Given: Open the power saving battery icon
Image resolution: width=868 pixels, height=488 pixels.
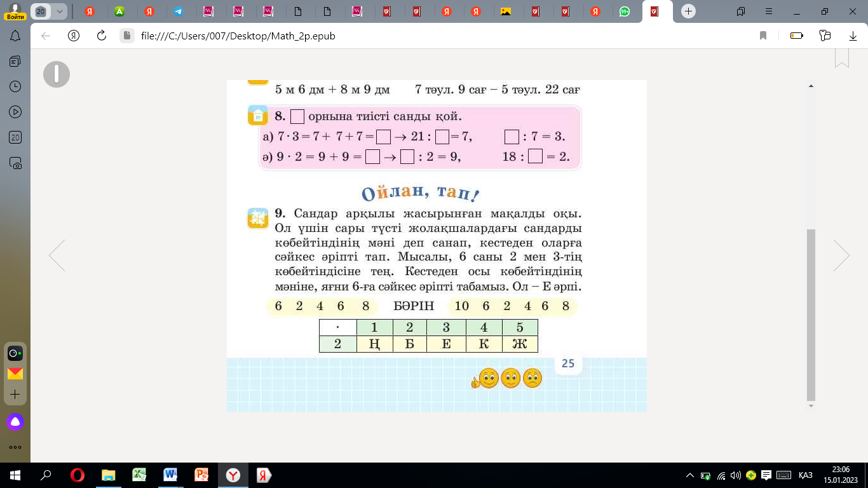Looking at the screenshot, I should pos(797,36).
